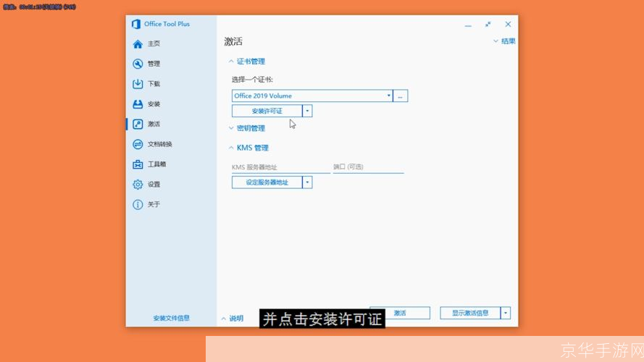
Task: Collapse the 证书管理 section
Action: (247, 62)
